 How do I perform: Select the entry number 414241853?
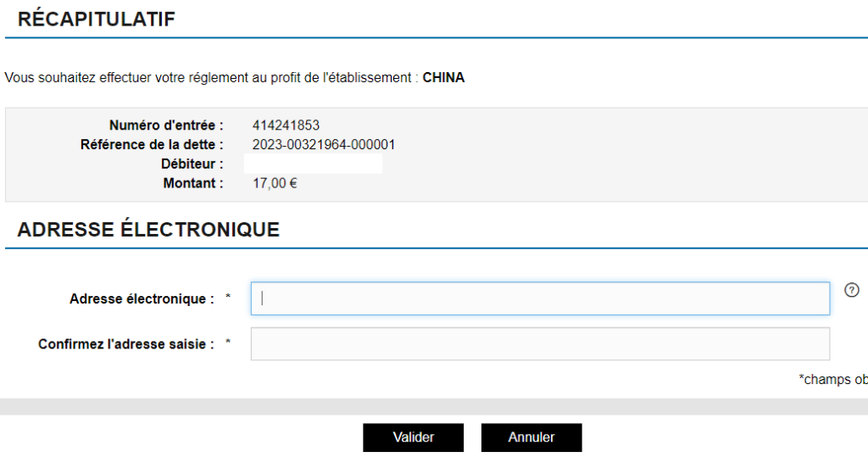286,126
